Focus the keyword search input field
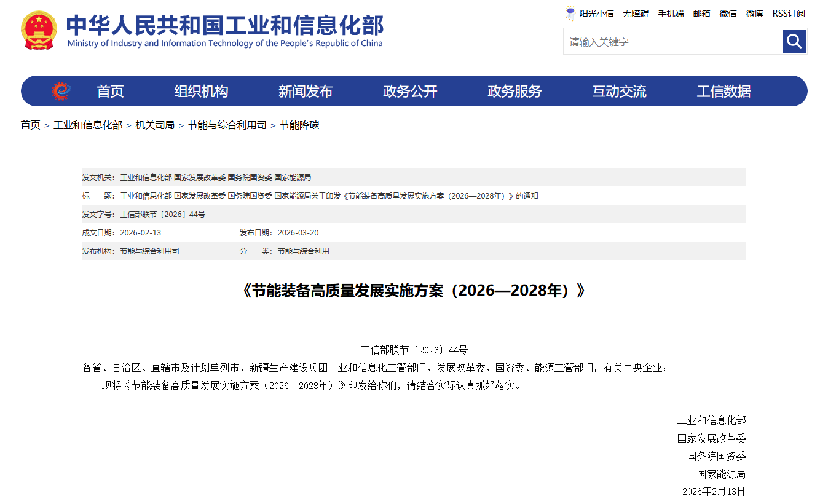820x504 pixels. [x=672, y=42]
